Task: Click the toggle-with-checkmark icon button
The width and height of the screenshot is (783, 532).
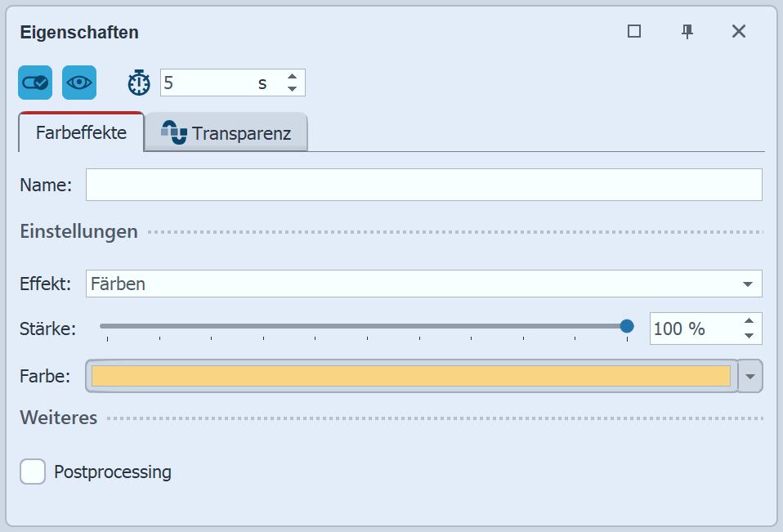Action: (x=35, y=83)
